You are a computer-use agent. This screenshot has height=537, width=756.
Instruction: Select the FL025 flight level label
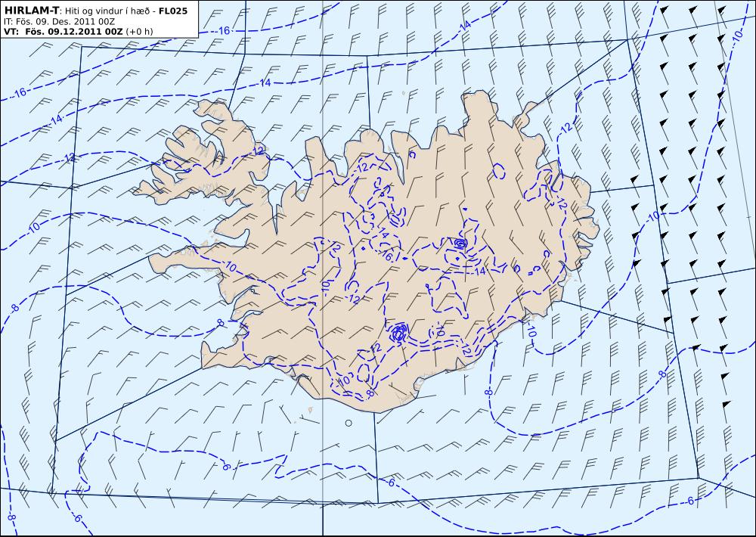pos(173,11)
